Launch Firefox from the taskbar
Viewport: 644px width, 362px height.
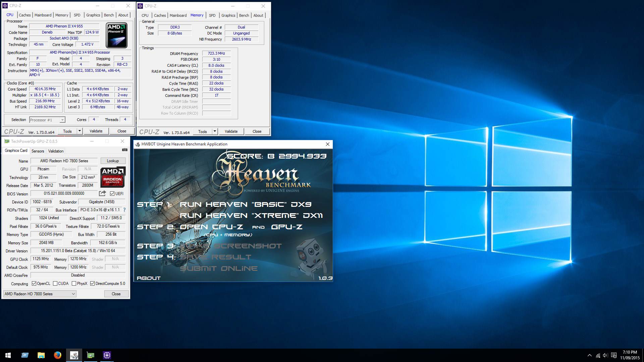pos(57,355)
